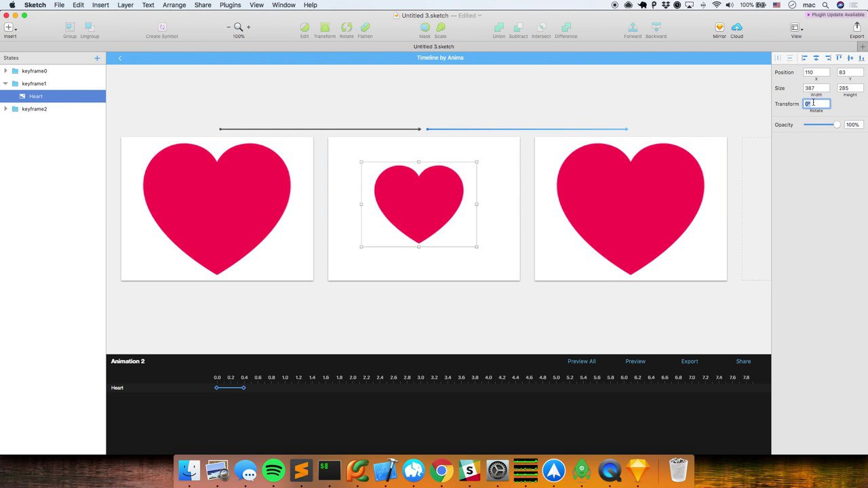Align selected layer to right edge
The image size is (868, 488).
(x=827, y=58)
